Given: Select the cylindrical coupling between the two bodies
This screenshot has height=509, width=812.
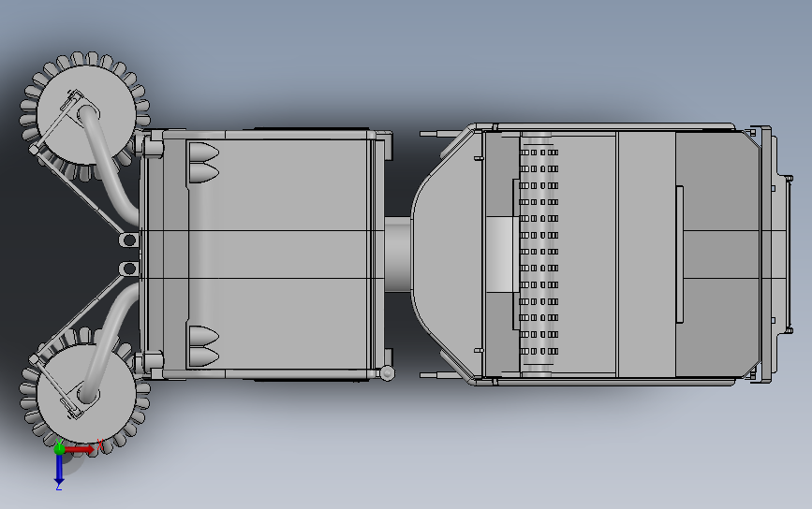Looking at the screenshot, I should click(398, 254).
